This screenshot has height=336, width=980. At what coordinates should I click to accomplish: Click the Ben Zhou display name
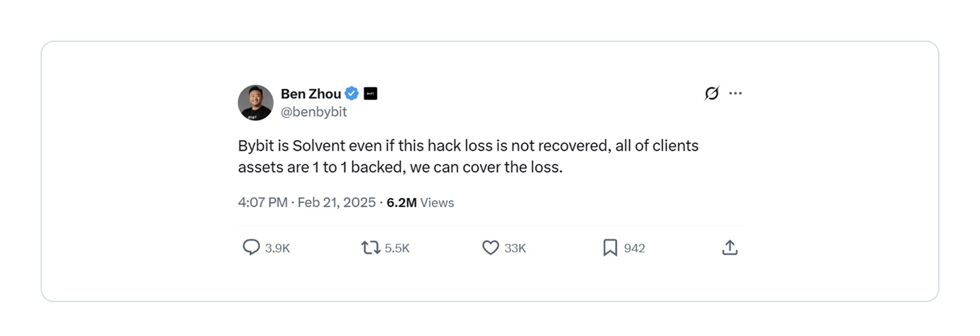point(311,94)
